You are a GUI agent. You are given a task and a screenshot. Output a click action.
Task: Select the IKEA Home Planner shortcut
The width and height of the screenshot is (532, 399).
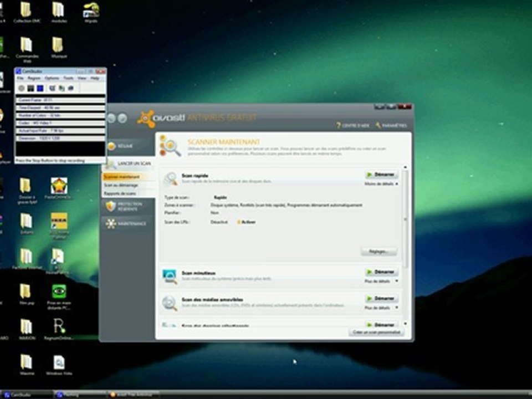point(59,226)
